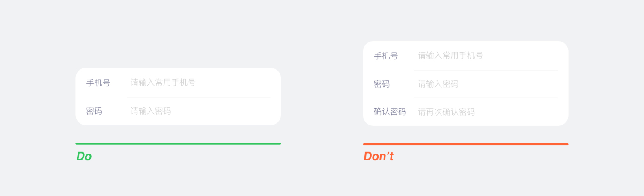Viewport: 644px width, 196px height.
Task: Select 密码 label in Don't example
Action: click(x=382, y=84)
